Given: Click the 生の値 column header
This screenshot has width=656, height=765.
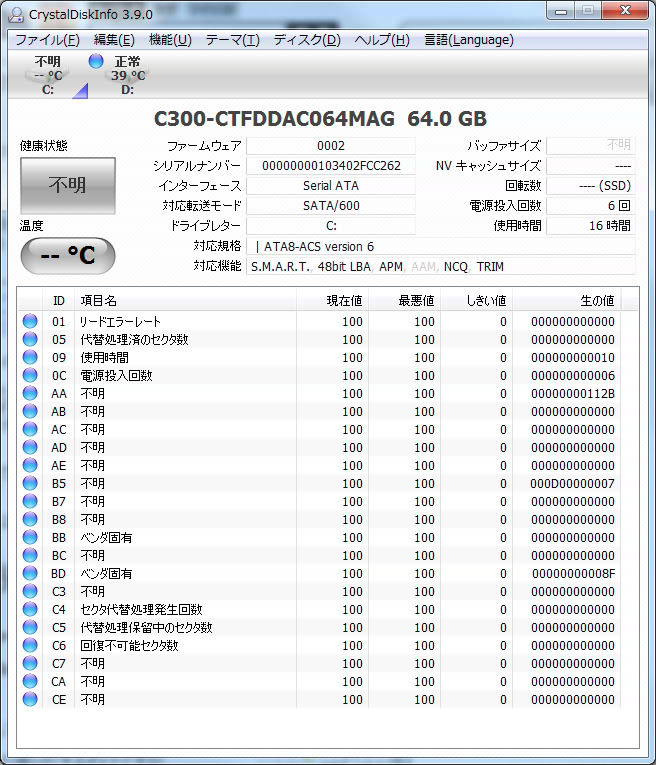Looking at the screenshot, I should [566, 301].
